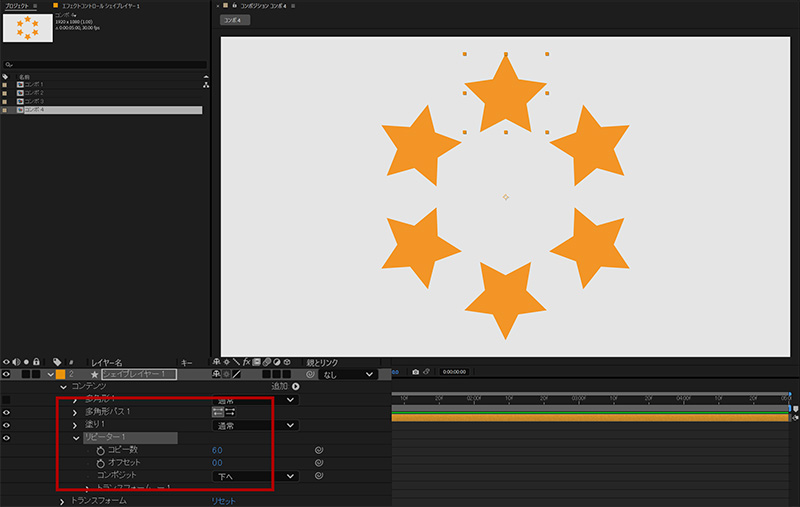Collapse the リピーター 1 property group
Viewport: 800px width, 507px height.
click(75, 438)
